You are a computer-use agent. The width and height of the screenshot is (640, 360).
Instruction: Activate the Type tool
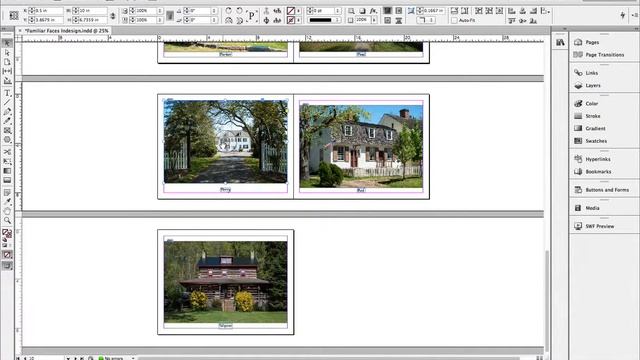click(x=7, y=93)
